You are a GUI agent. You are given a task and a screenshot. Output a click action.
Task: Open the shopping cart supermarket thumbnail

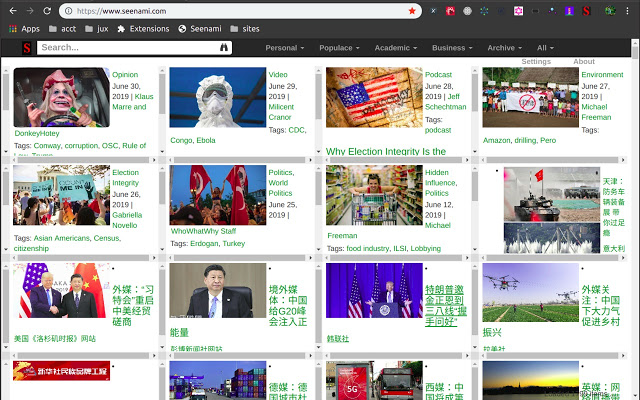(x=374, y=195)
